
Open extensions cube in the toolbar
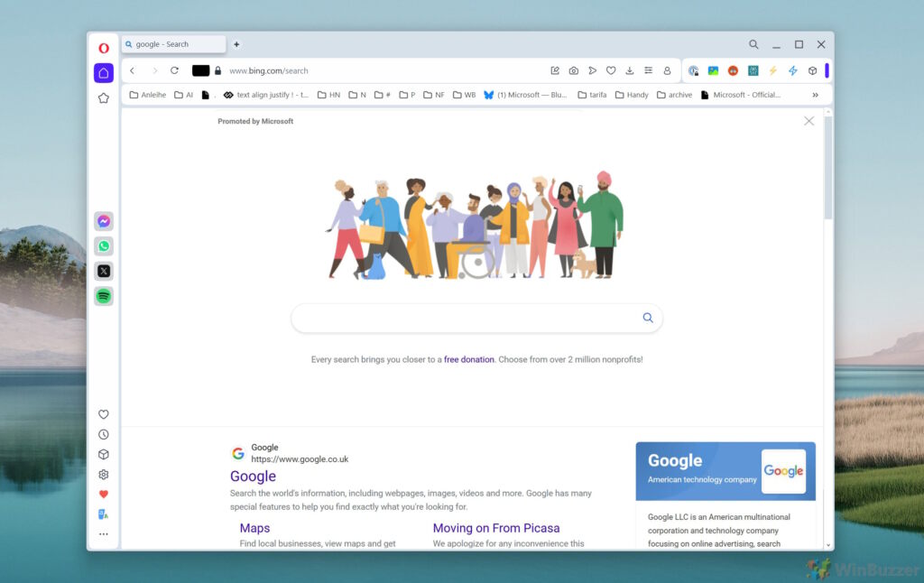[x=813, y=70]
